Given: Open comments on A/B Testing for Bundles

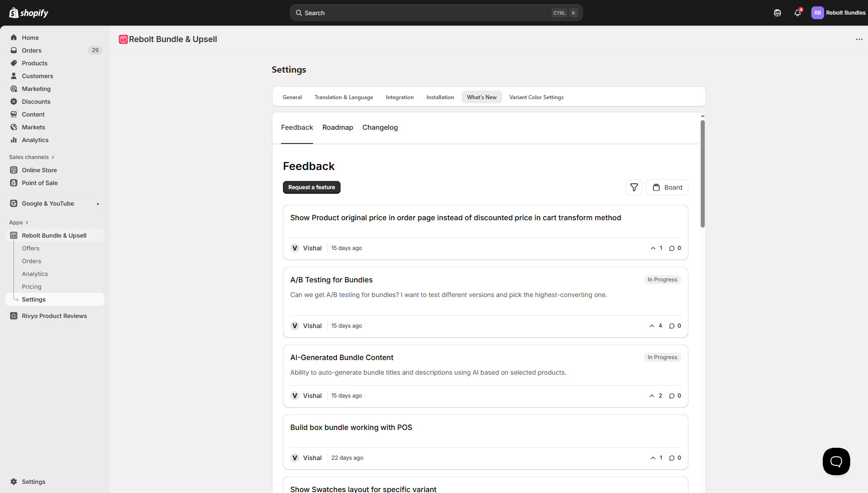Looking at the screenshot, I should tap(675, 326).
